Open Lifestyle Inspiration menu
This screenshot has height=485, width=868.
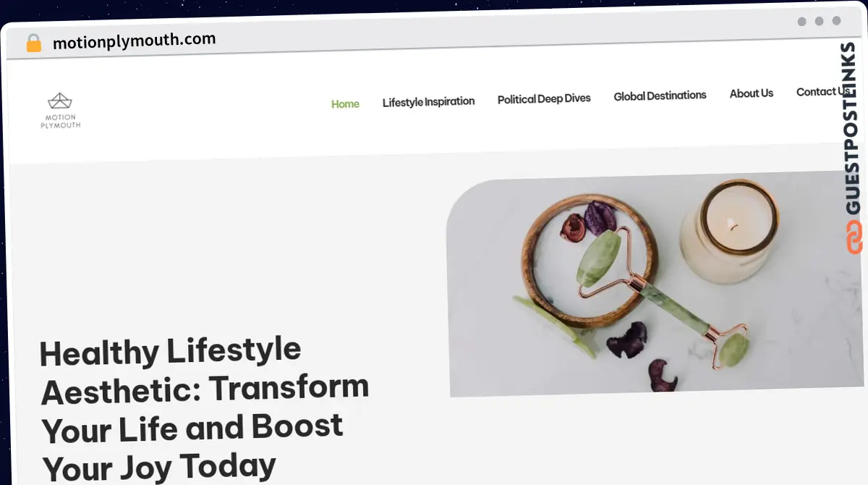pyautogui.click(x=428, y=101)
